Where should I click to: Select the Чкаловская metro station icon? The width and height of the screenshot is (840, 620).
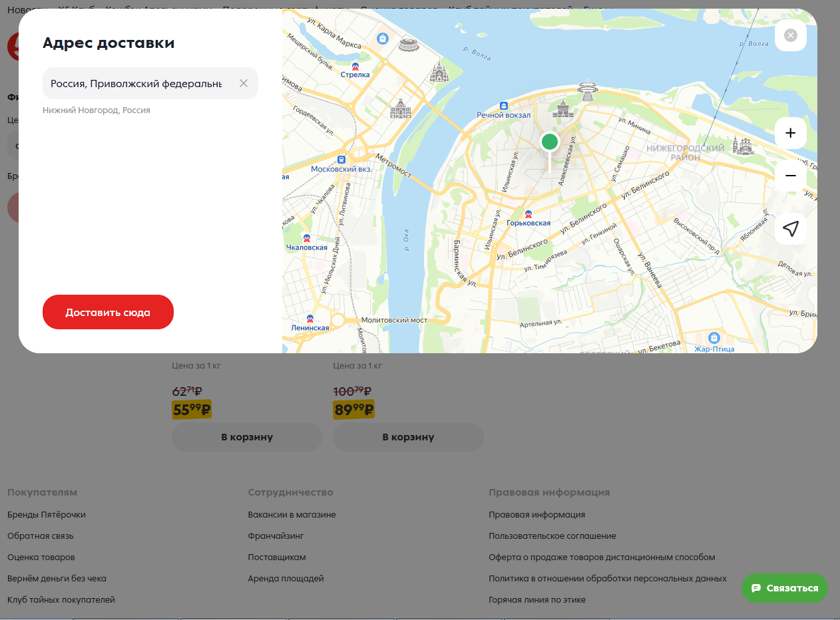[x=307, y=238]
